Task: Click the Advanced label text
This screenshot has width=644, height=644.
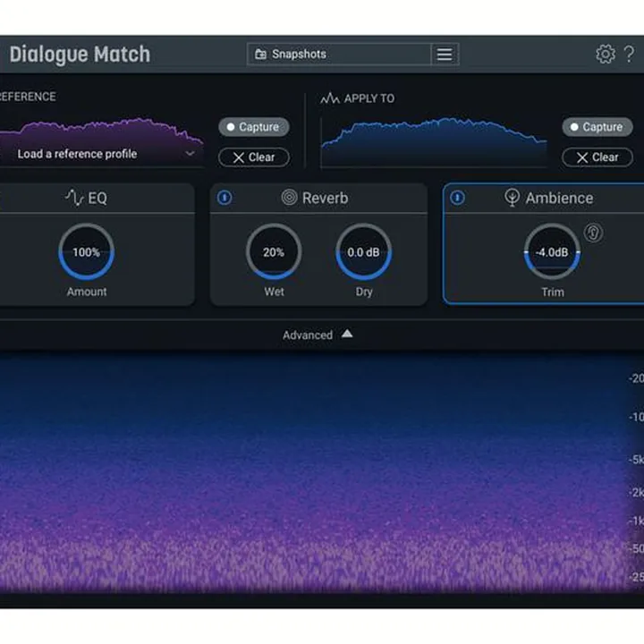Action: pos(308,335)
